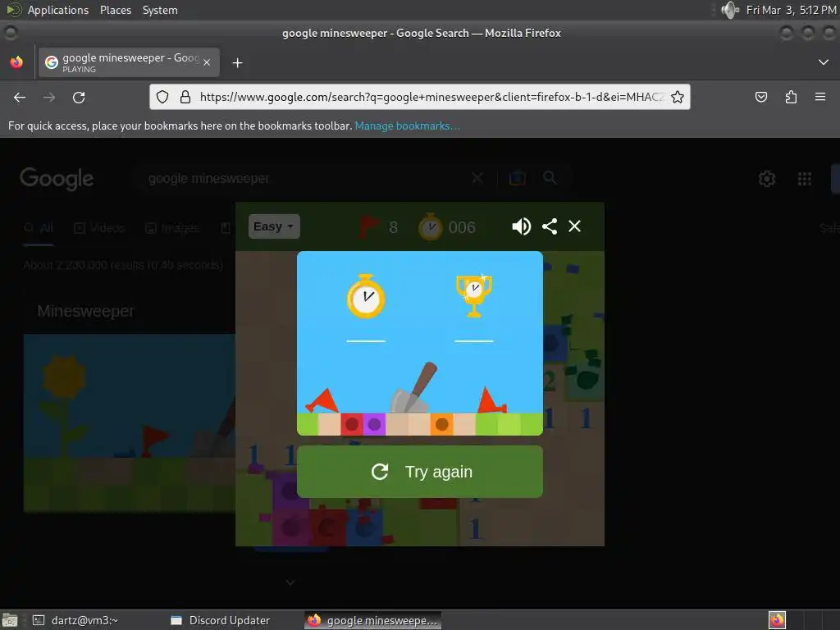
Task: Open the Google apps grid
Action: pos(805,178)
